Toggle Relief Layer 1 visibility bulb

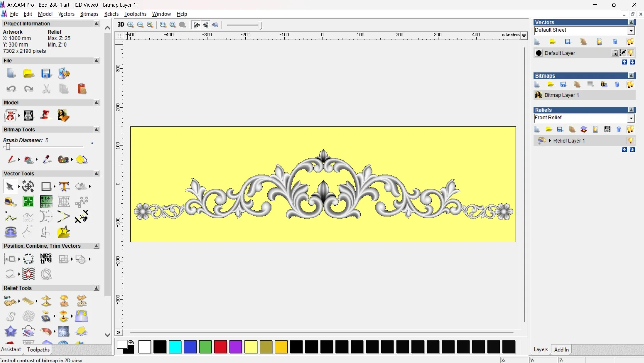[630, 141]
